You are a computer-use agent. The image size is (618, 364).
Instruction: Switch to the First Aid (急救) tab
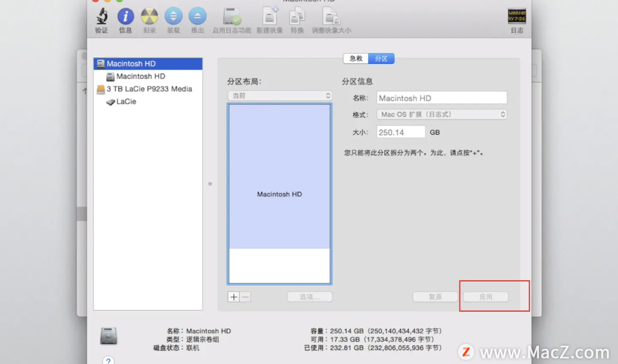tap(356, 58)
